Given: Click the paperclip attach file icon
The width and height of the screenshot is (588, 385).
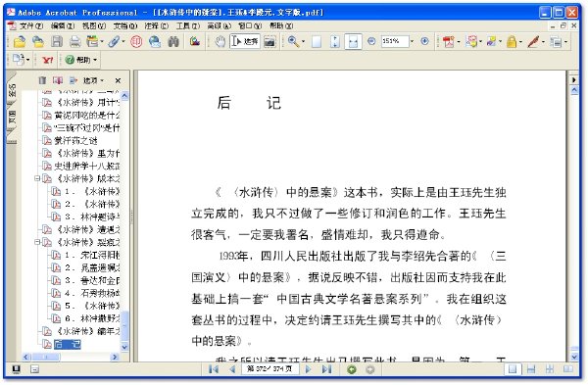Looking at the screenshot, I should pyautogui.click(x=114, y=41).
